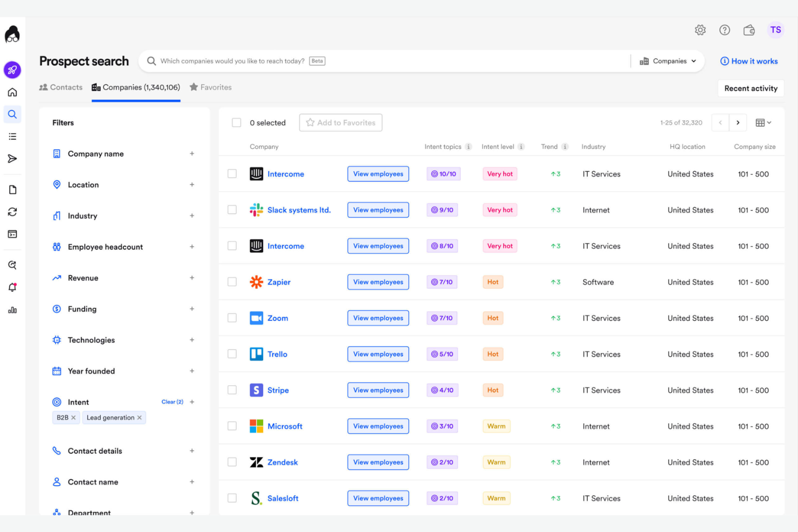Select the checkbox next to Zapier
Screen dimensions: 798x532
pos(232,281)
